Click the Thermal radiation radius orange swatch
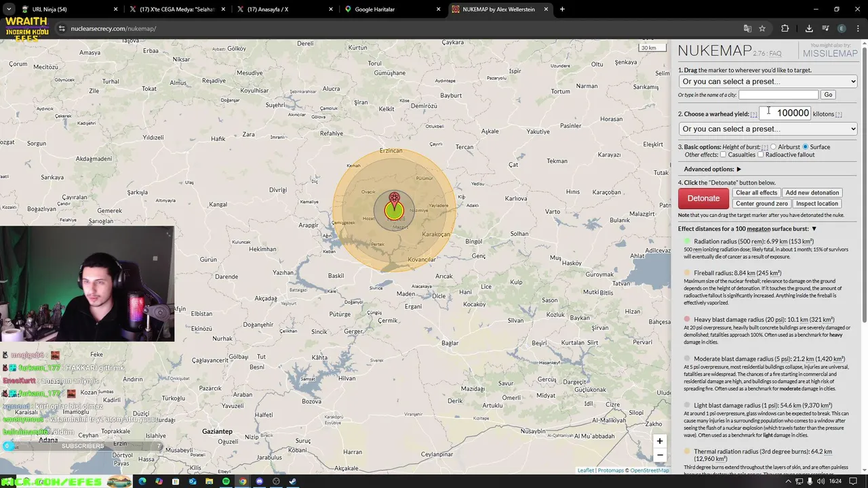The image size is (868, 488). (x=687, y=451)
